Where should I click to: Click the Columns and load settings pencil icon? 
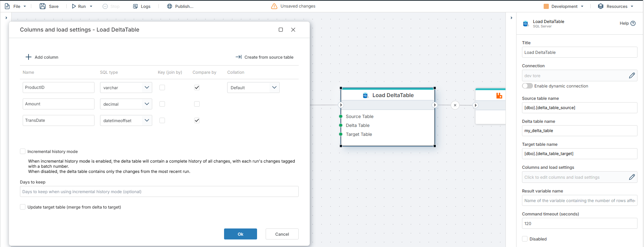[x=632, y=177]
